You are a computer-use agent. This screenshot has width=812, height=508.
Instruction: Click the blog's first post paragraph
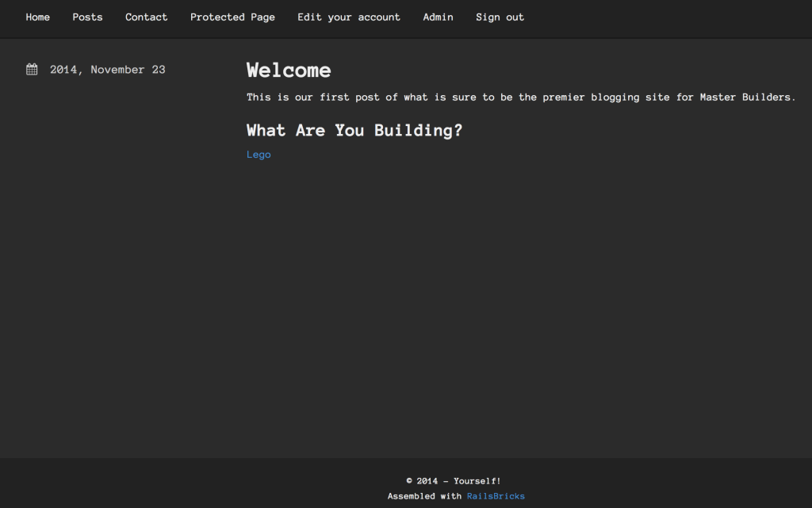point(520,97)
